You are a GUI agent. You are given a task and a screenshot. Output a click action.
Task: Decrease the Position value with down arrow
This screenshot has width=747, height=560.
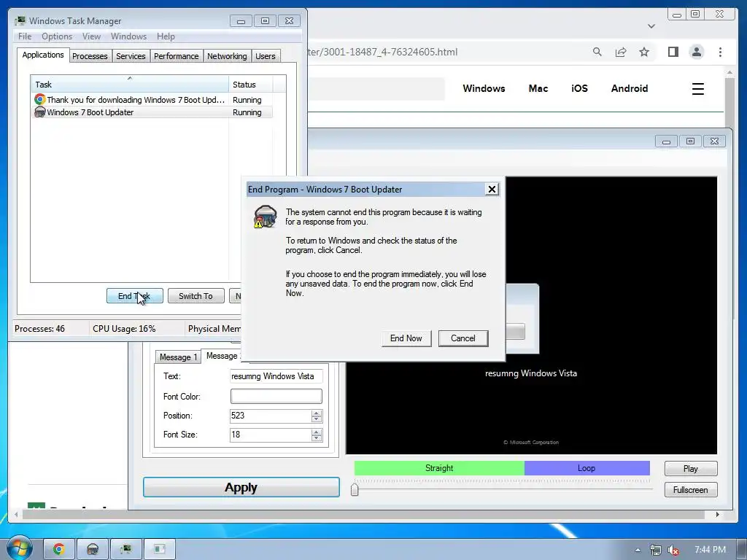click(x=317, y=419)
